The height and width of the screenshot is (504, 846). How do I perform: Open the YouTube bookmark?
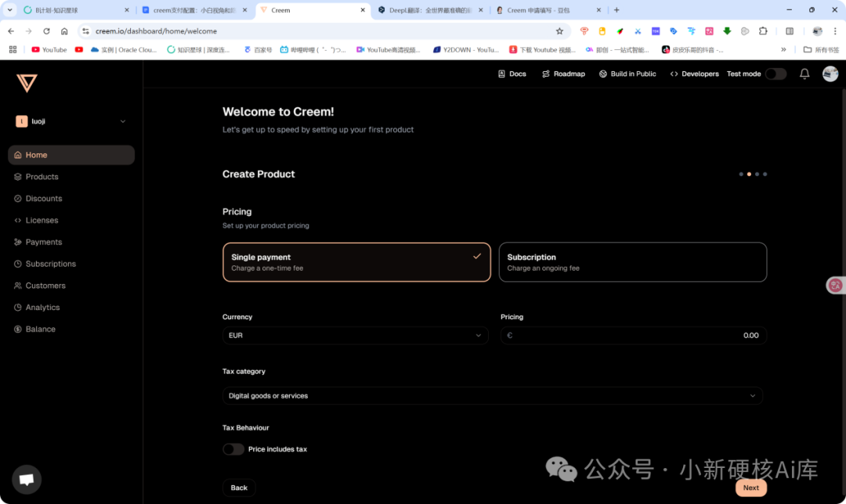pyautogui.click(x=49, y=49)
